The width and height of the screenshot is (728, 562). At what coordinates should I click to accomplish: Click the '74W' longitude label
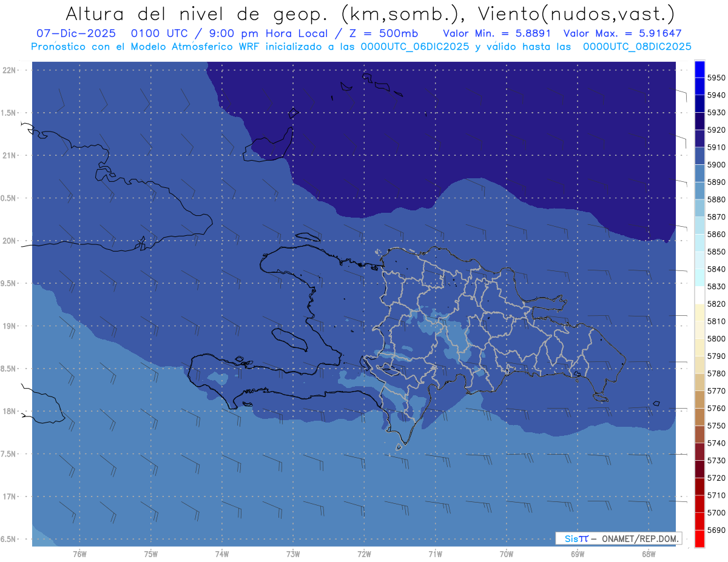pos(222,554)
